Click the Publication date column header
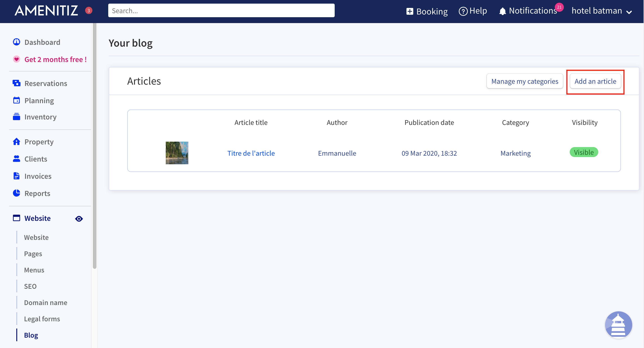Image resolution: width=644 pixels, height=348 pixels. [429, 122]
